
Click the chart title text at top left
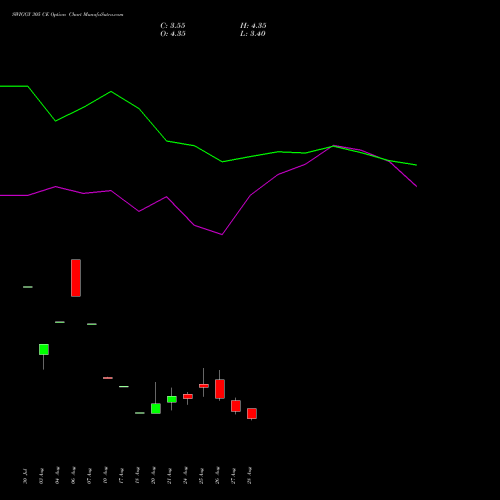[x=68, y=15]
